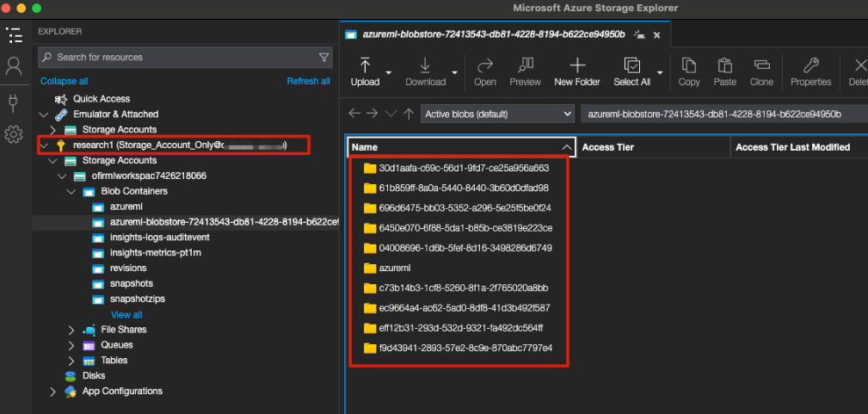Screen dimensions: 868x414
Task: Collapse the ofirmlworkspac7426218066 storage account
Action: 63,176
